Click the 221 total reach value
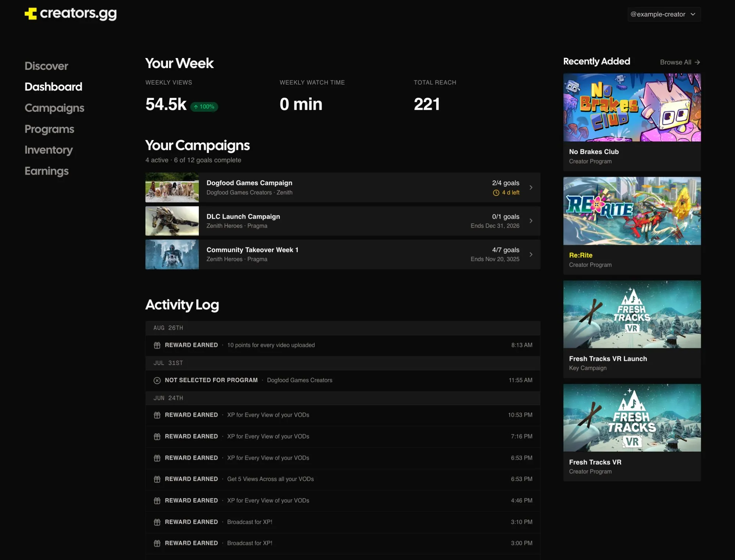 tap(427, 104)
